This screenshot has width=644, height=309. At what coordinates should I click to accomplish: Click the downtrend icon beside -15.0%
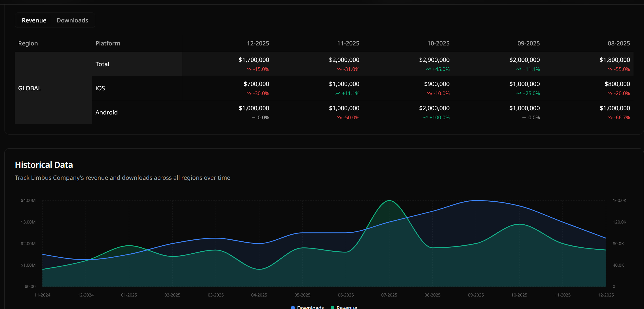click(x=249, y=69)
